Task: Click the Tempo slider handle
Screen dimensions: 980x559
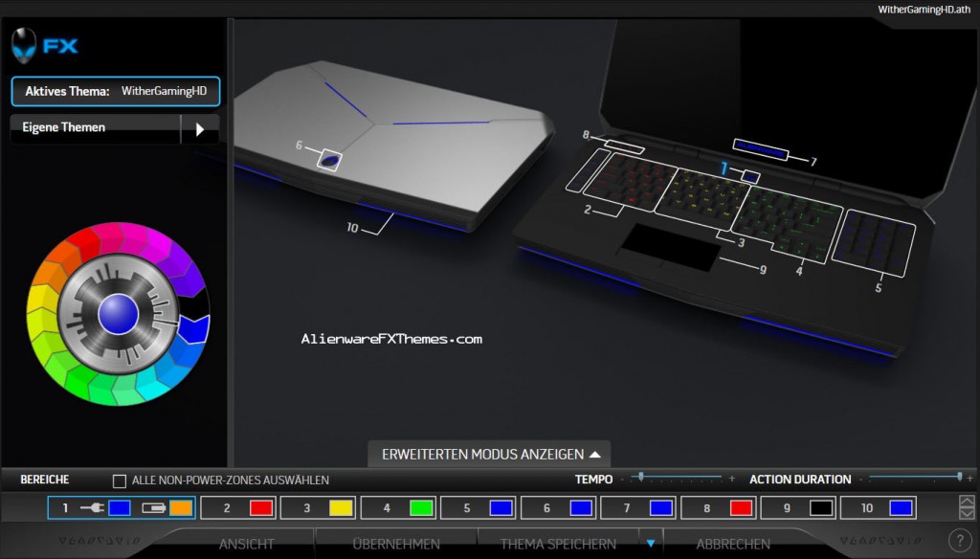Action: point(640,477)
